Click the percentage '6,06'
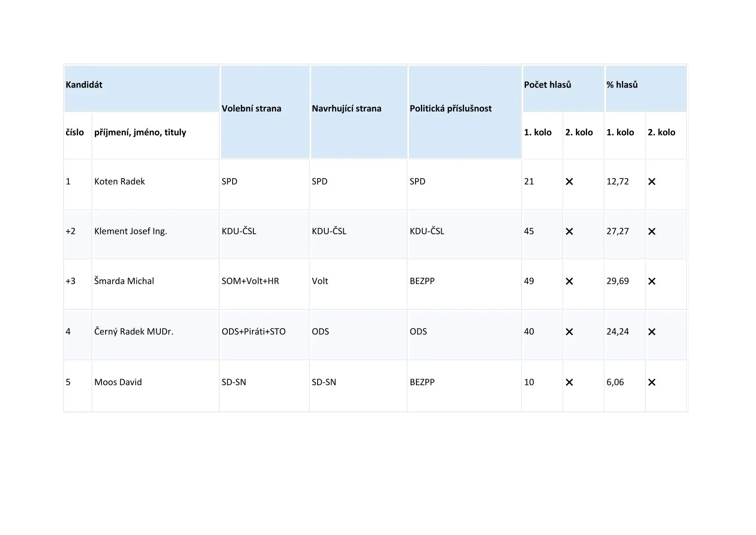756x535 pixels. point(615,382)
